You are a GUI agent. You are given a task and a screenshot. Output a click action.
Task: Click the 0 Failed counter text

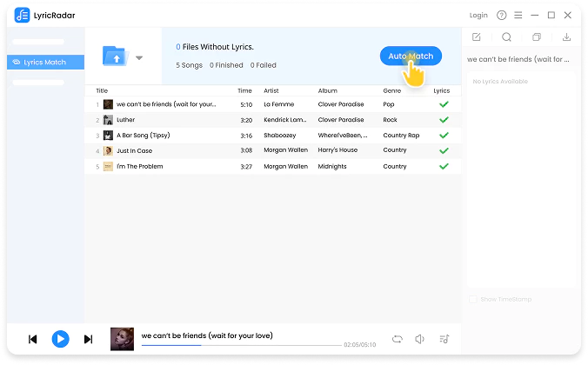pos(263,65)
